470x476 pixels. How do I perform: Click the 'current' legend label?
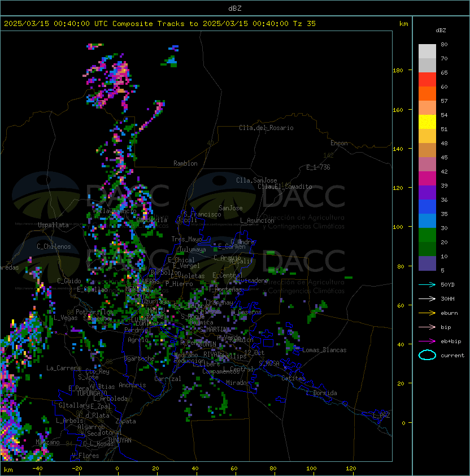click(452, 356)
